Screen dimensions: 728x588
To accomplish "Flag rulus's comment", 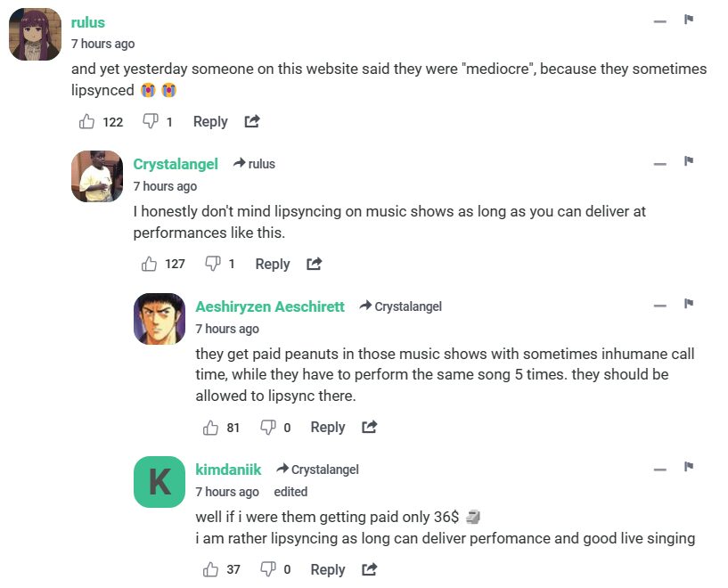I will (689, 20).
